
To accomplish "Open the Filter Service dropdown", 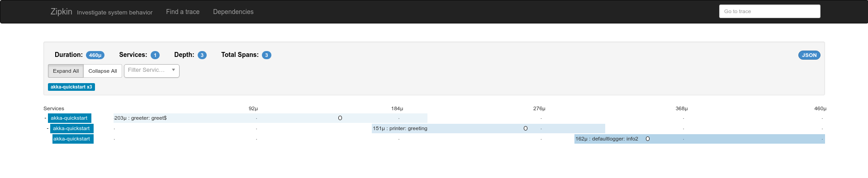I will point(152,70).
